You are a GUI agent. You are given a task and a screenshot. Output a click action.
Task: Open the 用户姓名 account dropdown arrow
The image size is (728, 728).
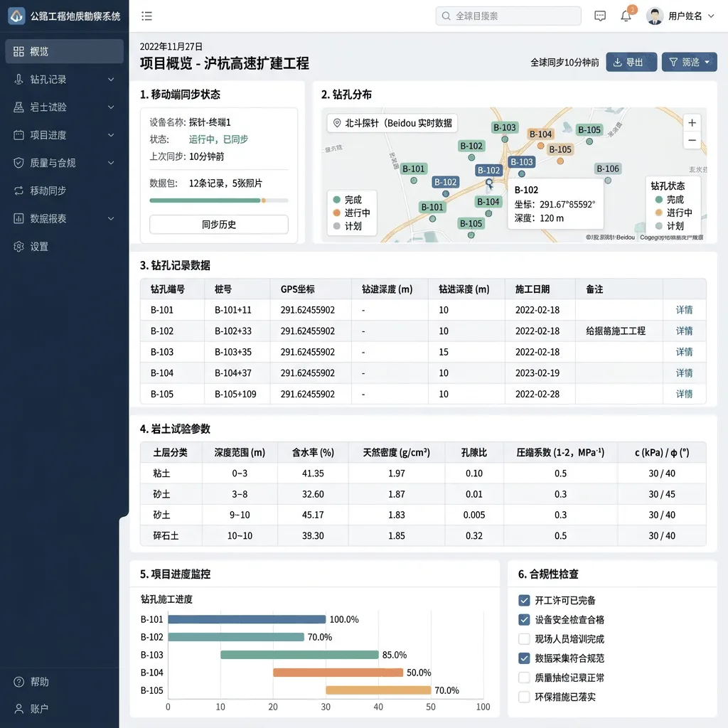coord(711,16)
